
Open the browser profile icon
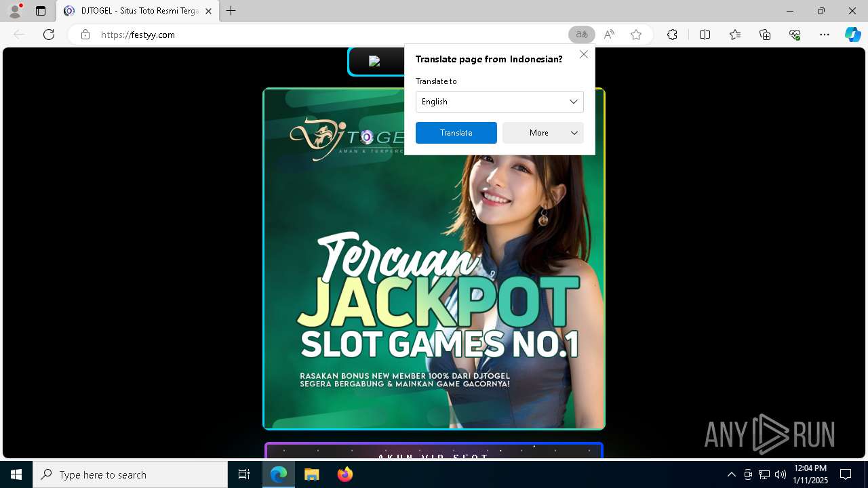tap(15, 11)
